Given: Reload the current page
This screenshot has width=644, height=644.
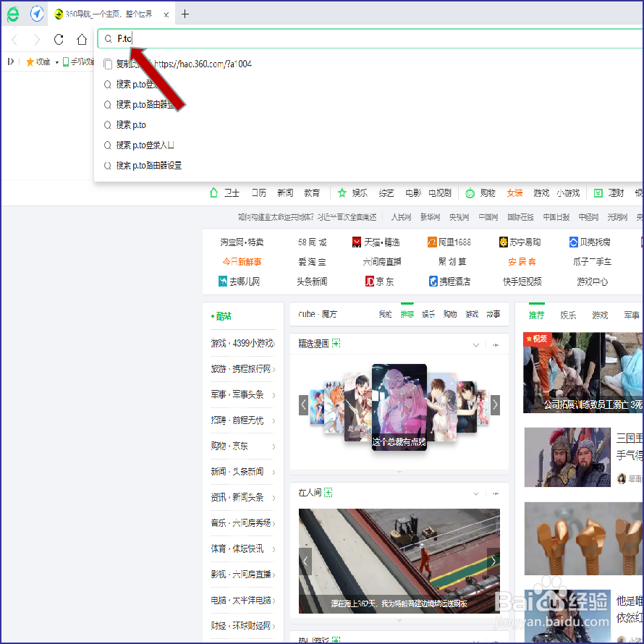Looking at the screenshot, I should (59, 40).
